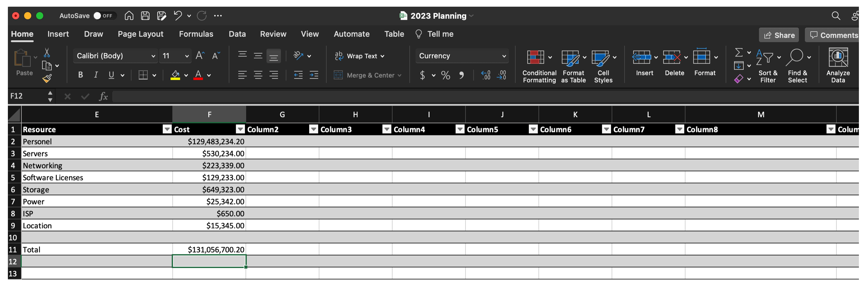Viewport: 868px width, 287px height.
Task: Click the Format as Table icon
Action: click(573, 66)
